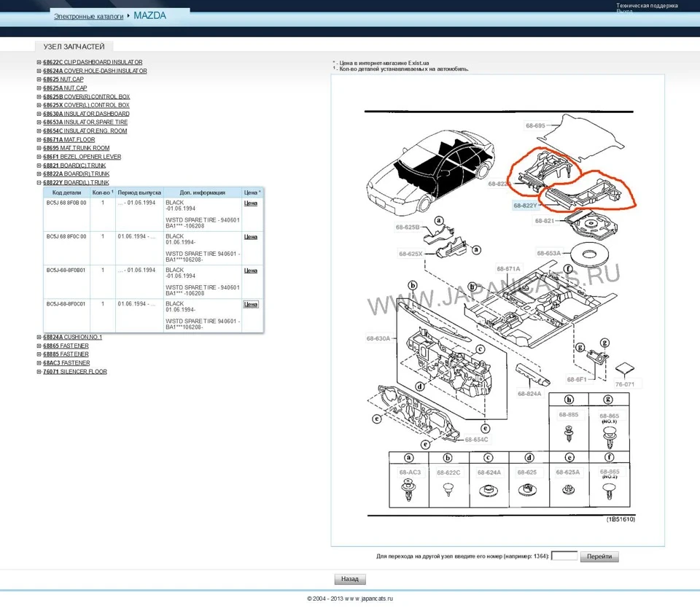Click the Доп. информация column header
700x611 pixels.
[x=202, y=192]
